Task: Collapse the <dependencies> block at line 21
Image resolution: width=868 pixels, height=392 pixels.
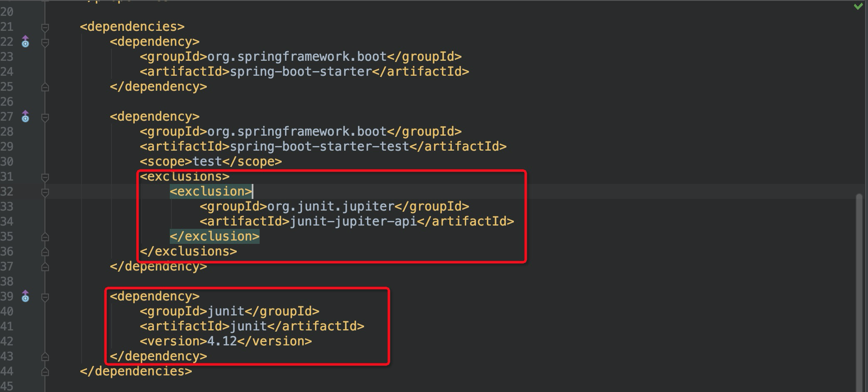Action: coord(45,27)
